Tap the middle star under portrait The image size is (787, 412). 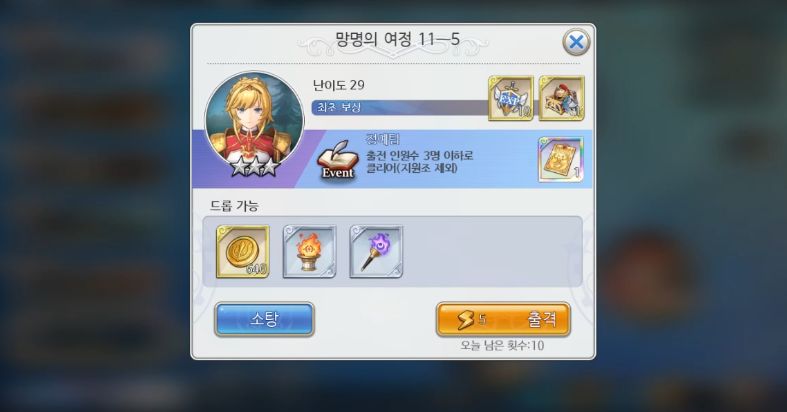(255, 167)
